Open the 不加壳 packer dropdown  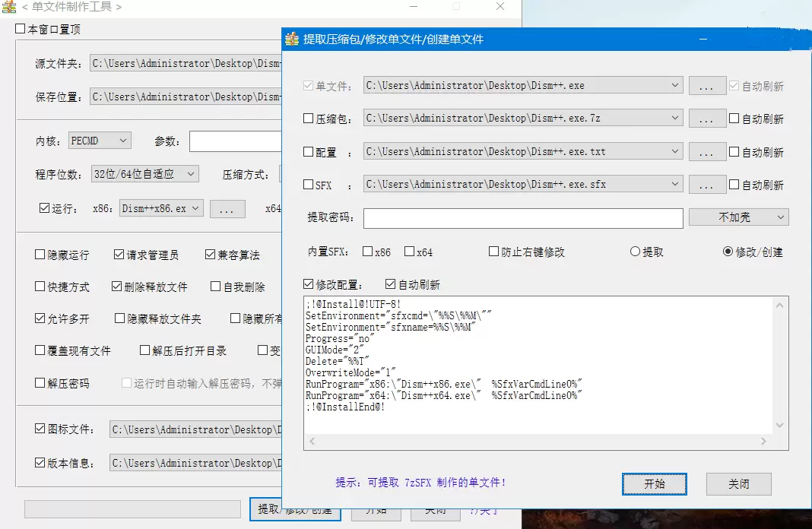tap(738, 217)
